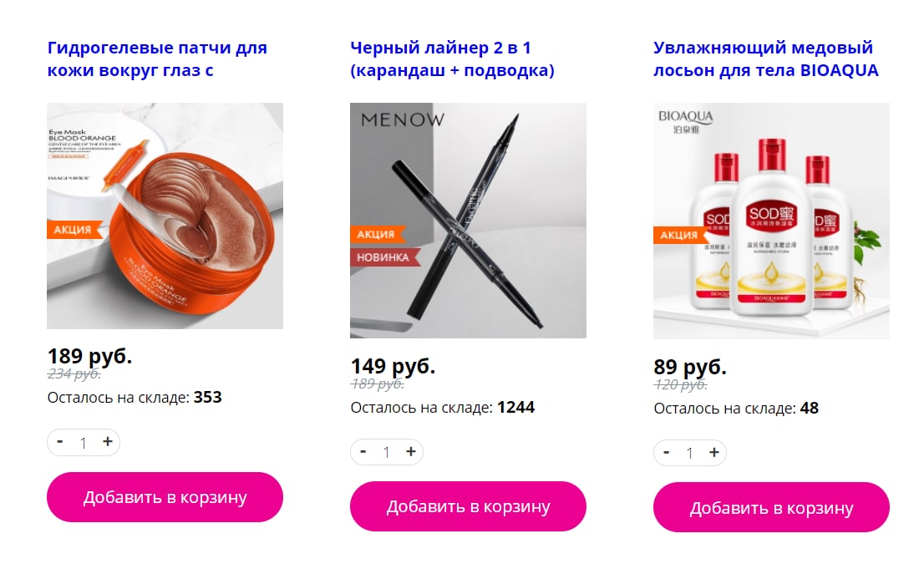
Task: Click АКЦИЯ badge on eye patches image
Action: [x=74, y=230]
